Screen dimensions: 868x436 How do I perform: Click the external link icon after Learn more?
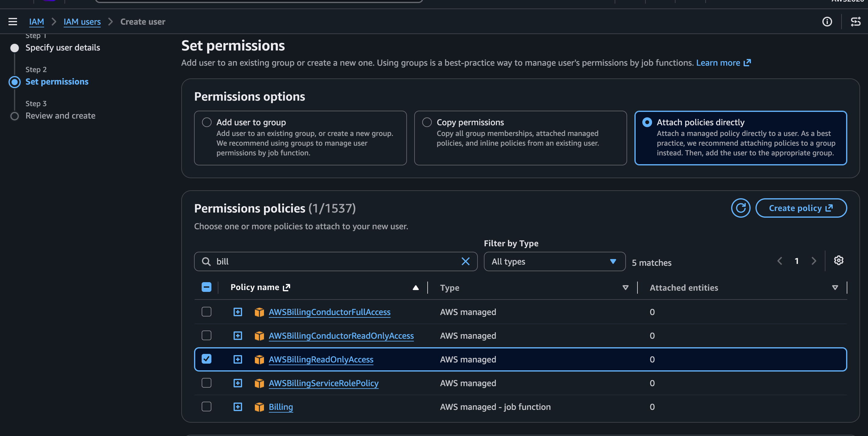coord(747,63)
